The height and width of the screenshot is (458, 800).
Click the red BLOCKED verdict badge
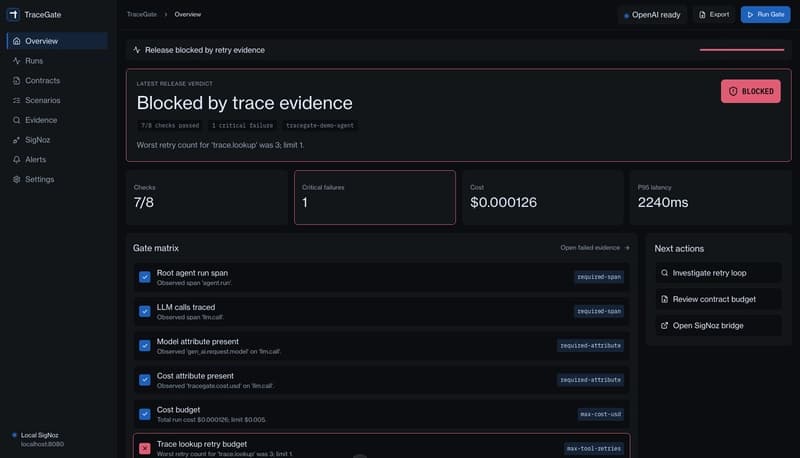coord(751,91)
